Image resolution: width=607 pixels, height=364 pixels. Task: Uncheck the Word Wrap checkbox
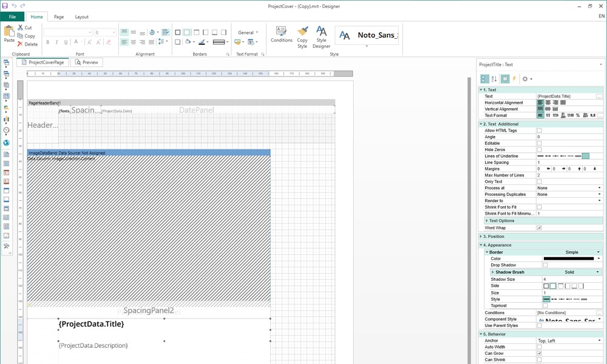(539, 228)
